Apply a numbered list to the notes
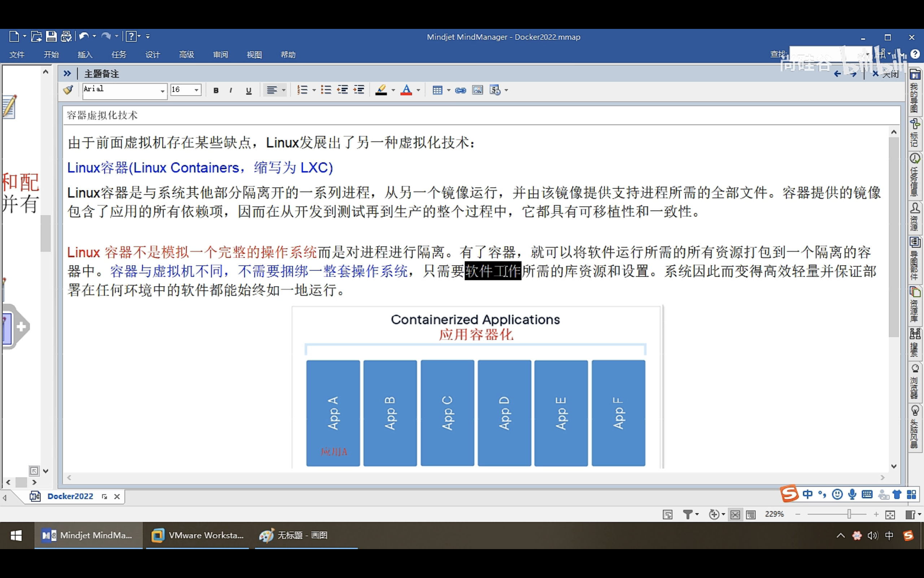This screenshot has width=924, height=578. click(302, 90)
